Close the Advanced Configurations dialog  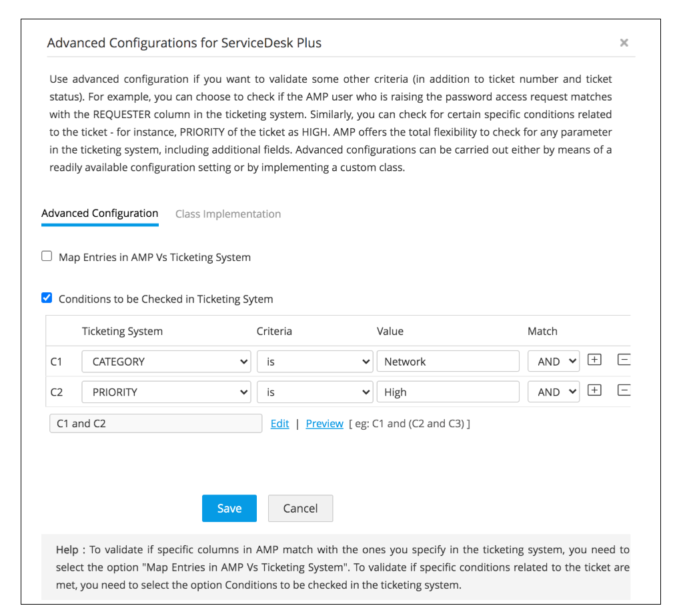pyautogui.click(x=624, y=43)
